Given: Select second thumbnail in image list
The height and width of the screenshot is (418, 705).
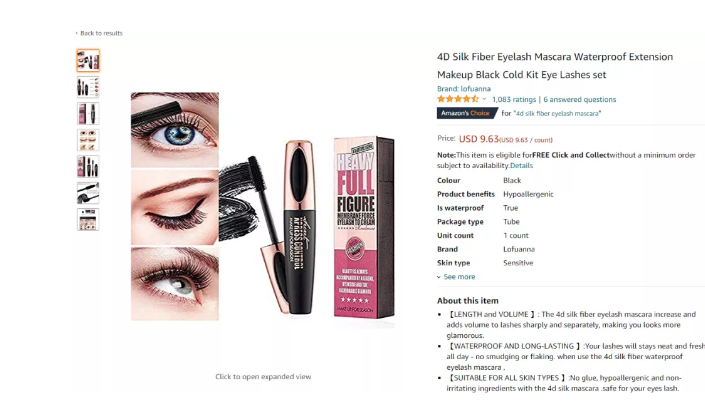Looking at the screenshot, I should (x=88, y=87).
